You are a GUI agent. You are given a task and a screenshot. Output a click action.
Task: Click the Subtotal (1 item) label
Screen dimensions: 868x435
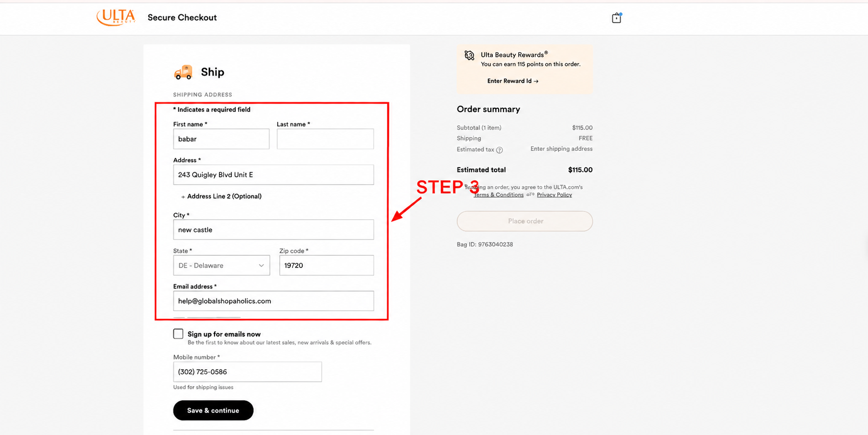tap(479, 128)
